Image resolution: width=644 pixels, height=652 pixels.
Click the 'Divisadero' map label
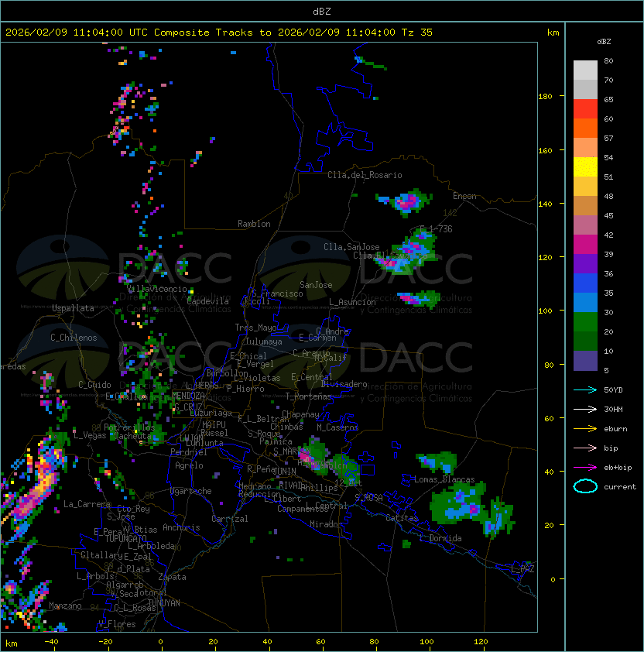pos(344,384)
